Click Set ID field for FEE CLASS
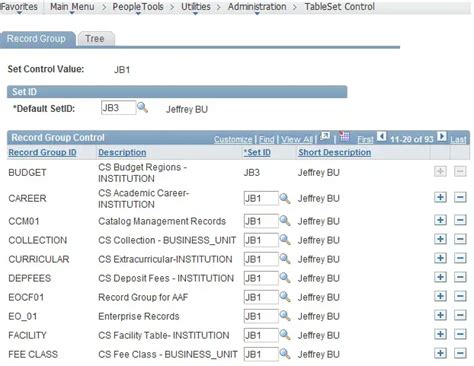Viewport: 474px width, 366px height. [261, 354]
